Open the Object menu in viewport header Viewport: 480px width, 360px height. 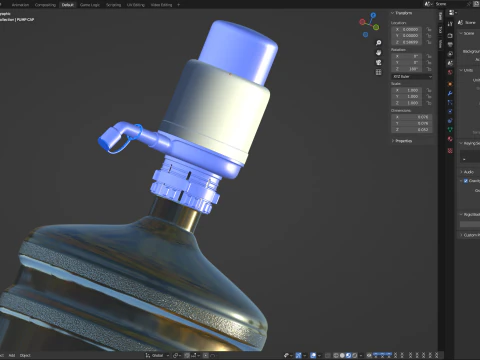point(25,355)
